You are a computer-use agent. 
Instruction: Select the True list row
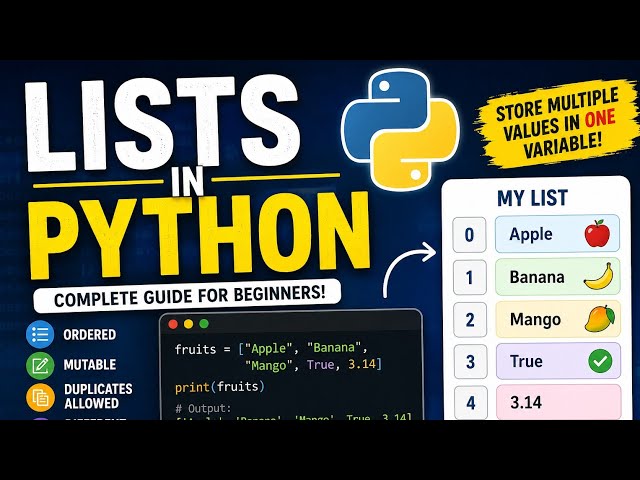click(558, 361)
